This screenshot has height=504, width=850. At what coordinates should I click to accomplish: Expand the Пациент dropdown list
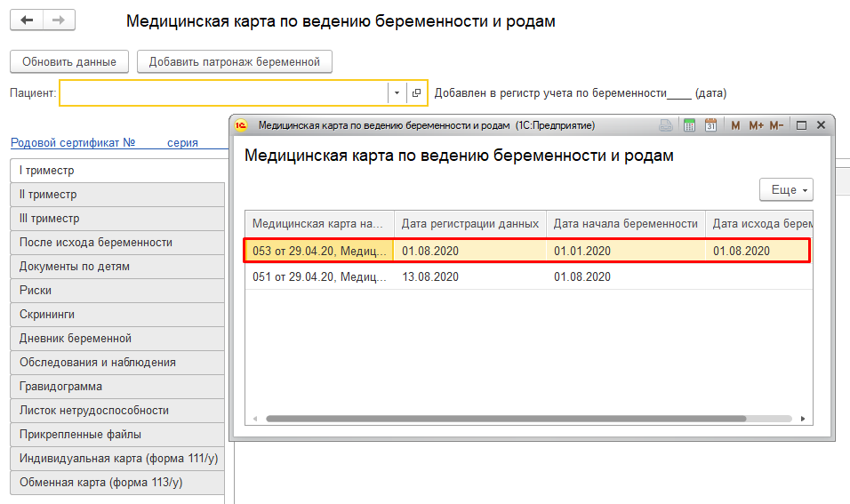(x=396, y=92)
